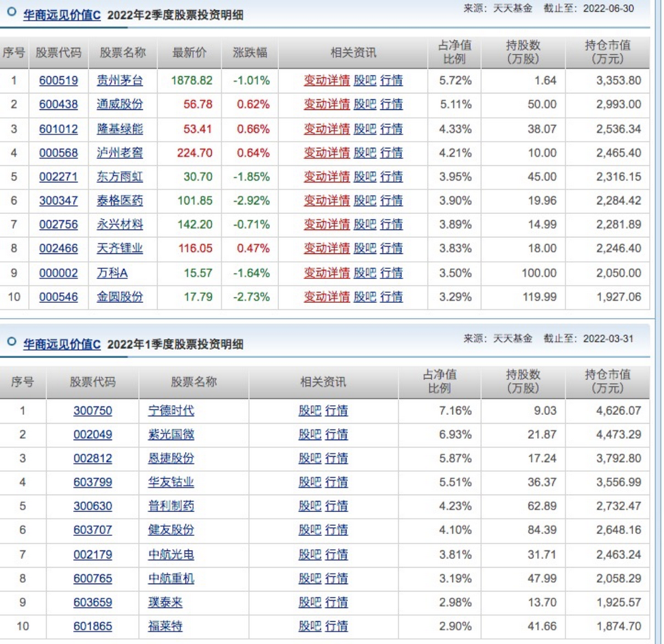Open 股吧 for 永兴材料 row

pyautogui.click(x=365, y=224)
